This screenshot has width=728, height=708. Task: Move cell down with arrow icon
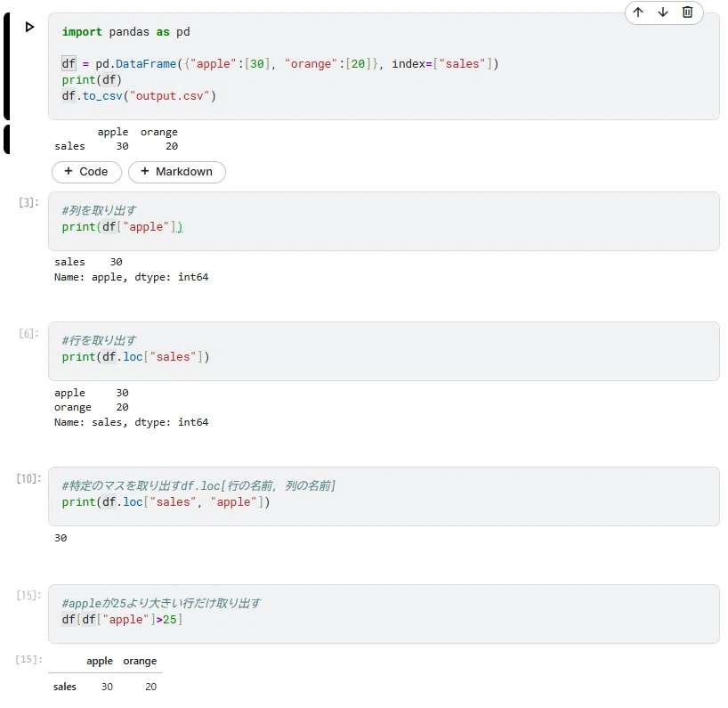click(x=663, y=12)
